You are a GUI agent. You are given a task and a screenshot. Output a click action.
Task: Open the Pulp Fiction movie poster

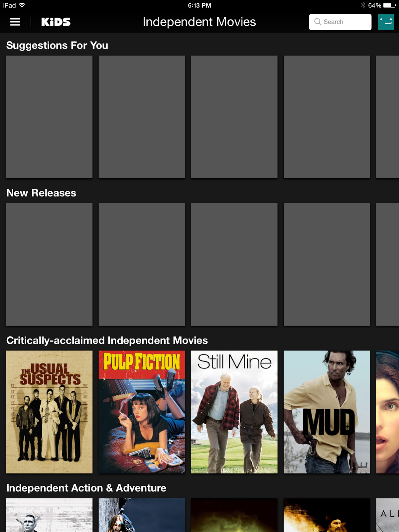click(142, 412)
